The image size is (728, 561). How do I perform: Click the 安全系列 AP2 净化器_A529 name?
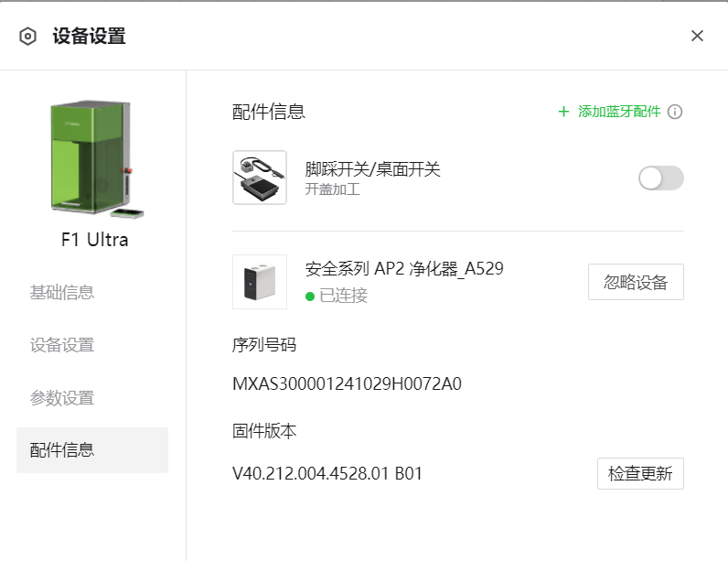pos(403,269)
